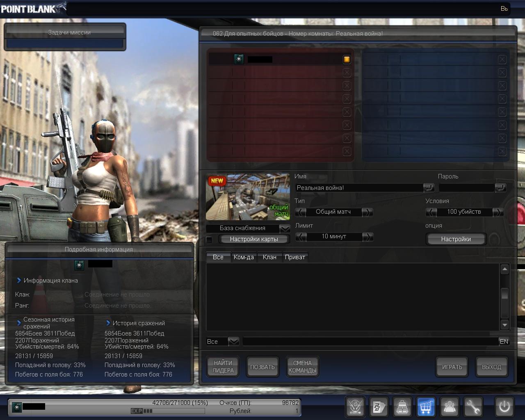
Task: Click the power exit icon
Action: (x=504, y=407)
